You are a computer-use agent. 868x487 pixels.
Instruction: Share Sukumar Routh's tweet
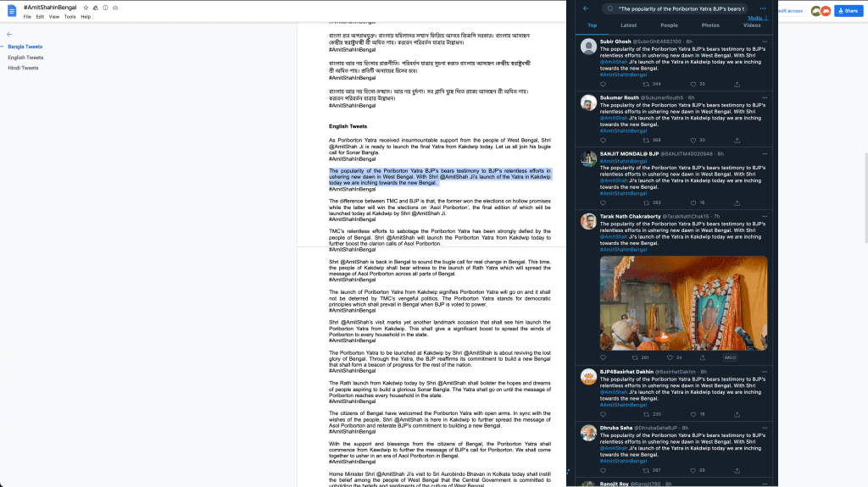tap(737, 140)
